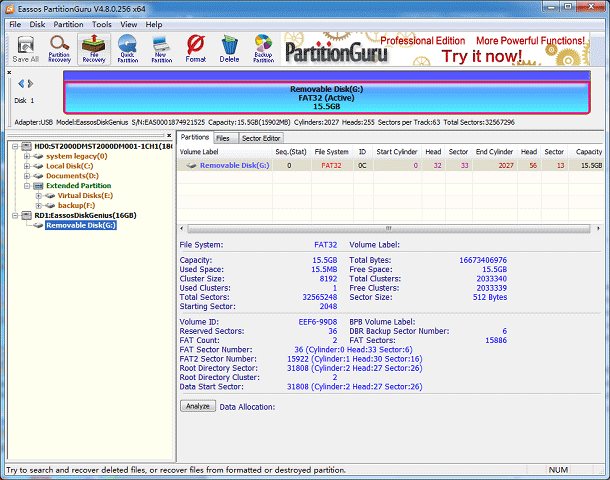
Task: Open the Help menu
Action: 154,25
